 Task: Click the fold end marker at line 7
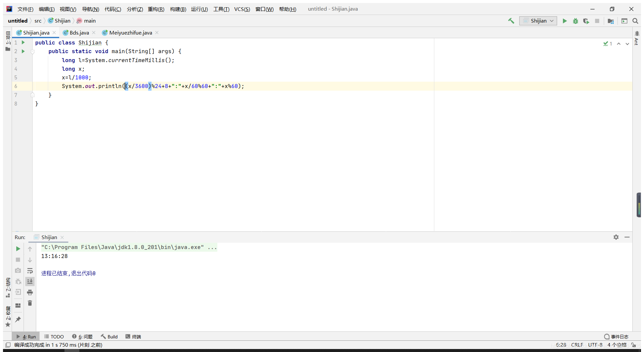click(x=33, y=95)
